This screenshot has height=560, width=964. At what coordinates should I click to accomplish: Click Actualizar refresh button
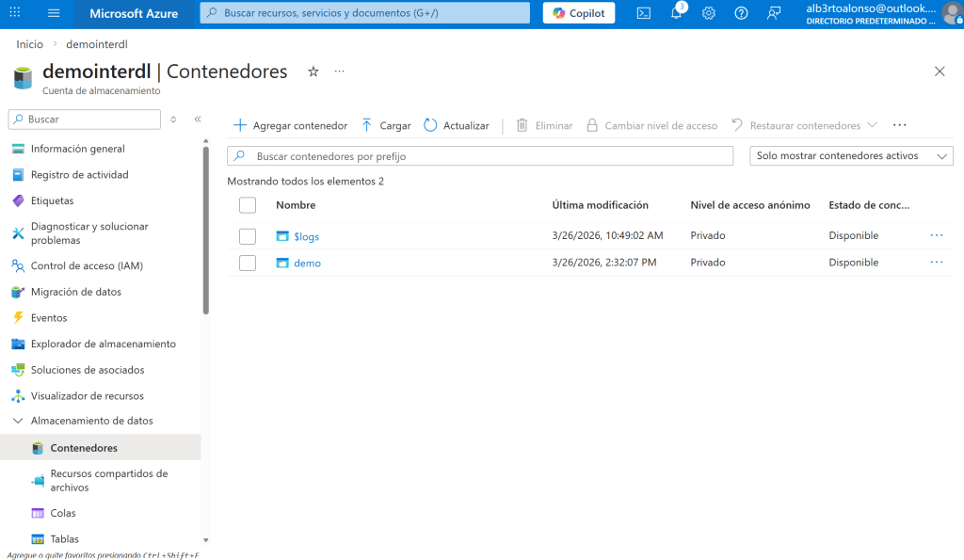(457, 125)
